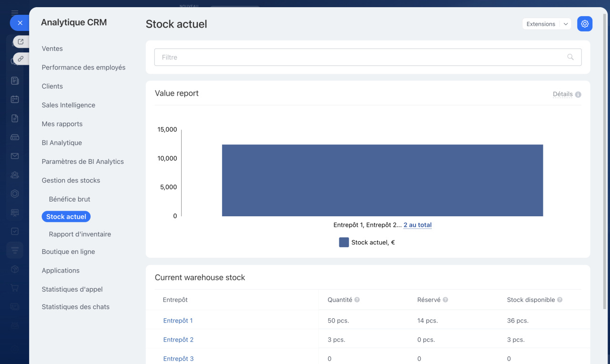Toggle the Stock actuel legend color swatch
Viewport: 610px width, 364px height.
pos(344,243)
